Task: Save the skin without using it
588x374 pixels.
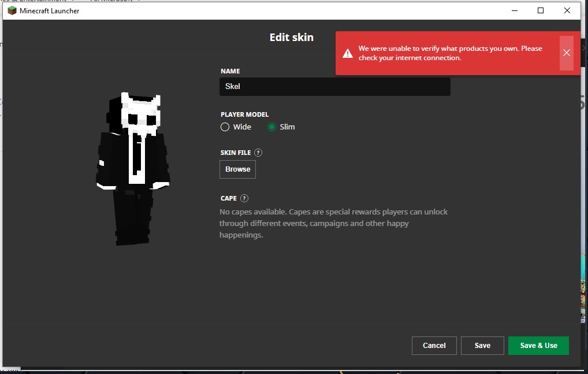Action: pyautogui.click(x=482, y=346)
